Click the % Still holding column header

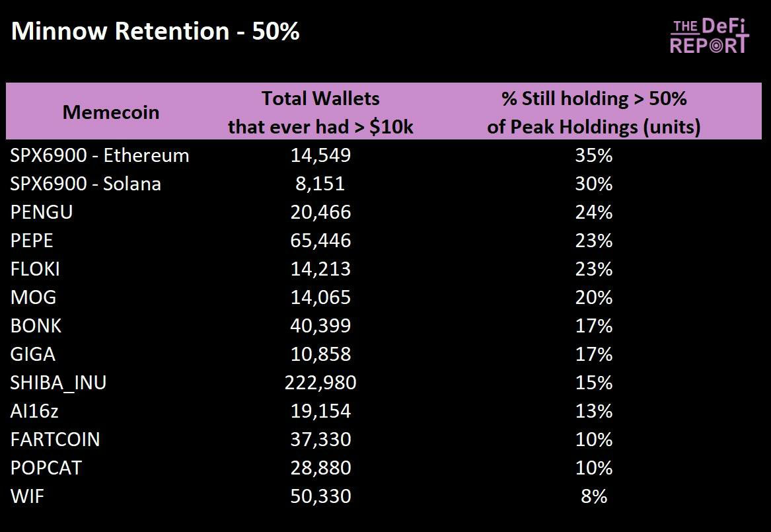593,112
